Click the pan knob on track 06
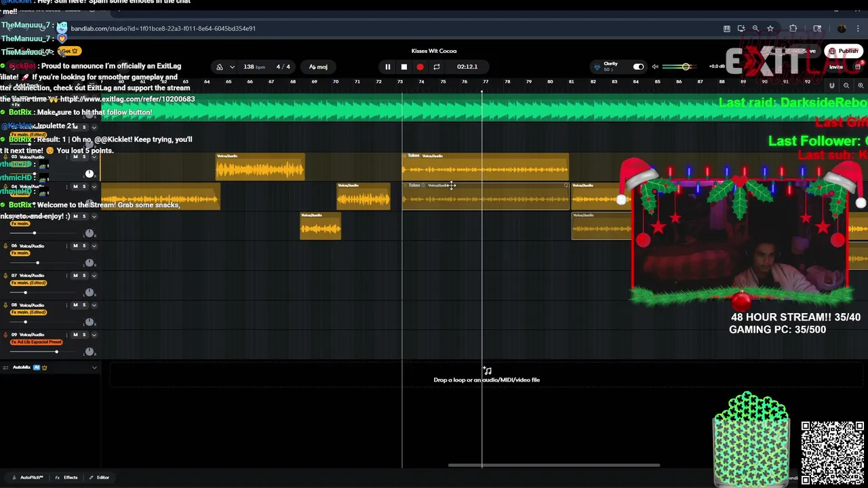 click(89, 263)
